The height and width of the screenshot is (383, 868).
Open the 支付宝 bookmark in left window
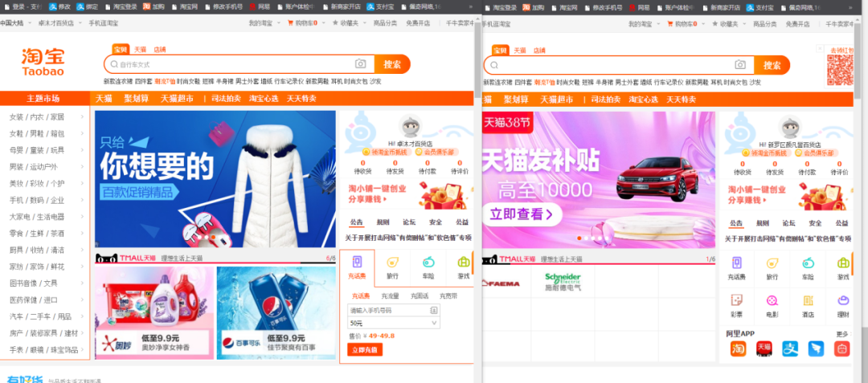[381, 8]
